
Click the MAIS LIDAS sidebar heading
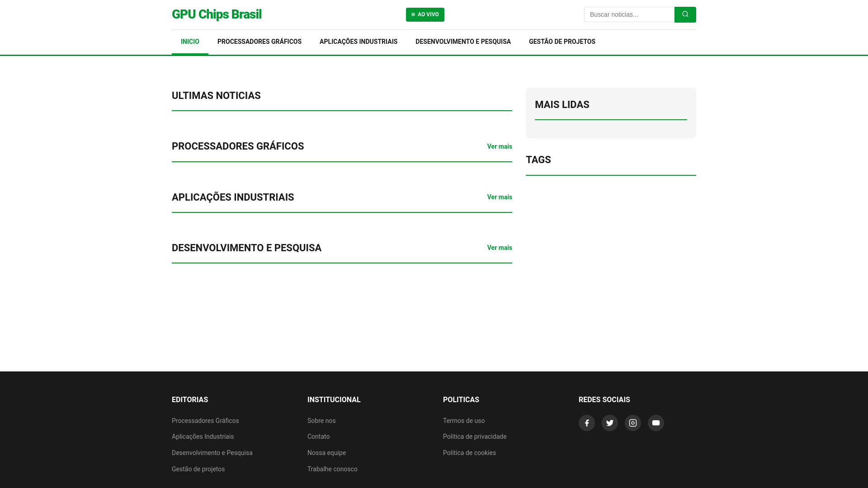pyautogui.click(x=562, y=105)
